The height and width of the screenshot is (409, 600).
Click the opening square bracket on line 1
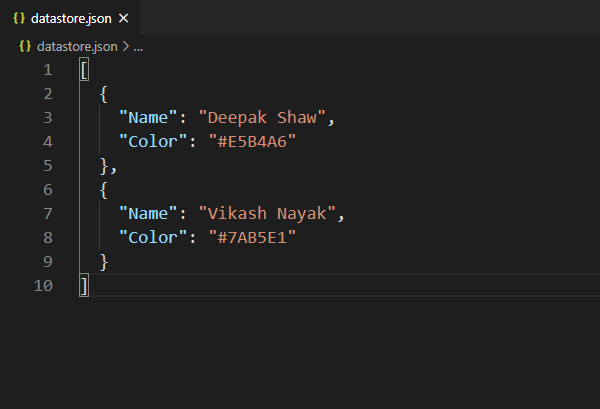click(84, 70)
